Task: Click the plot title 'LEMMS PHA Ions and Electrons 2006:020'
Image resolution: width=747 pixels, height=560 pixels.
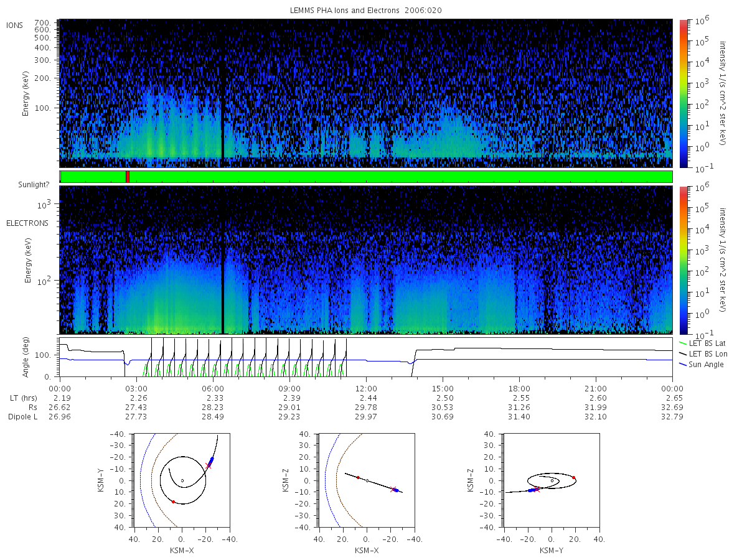Action: click(x=365, y=11)
